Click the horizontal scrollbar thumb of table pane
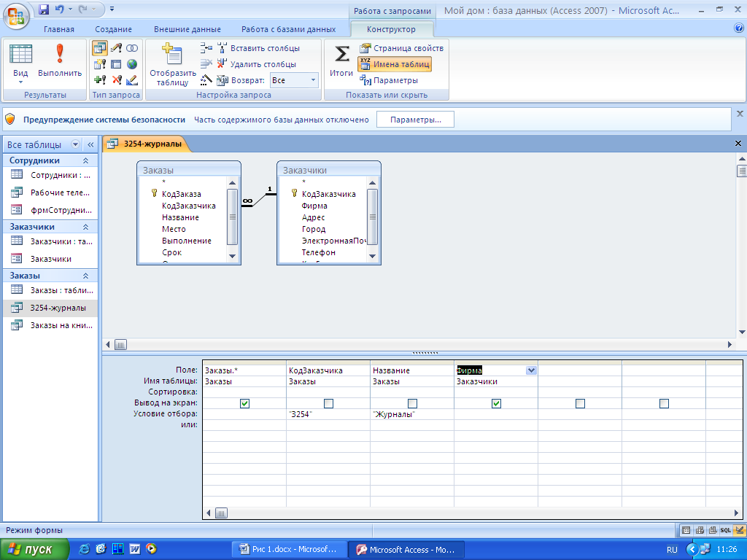This screenshot has width=747, height=560. coord(120,344)
